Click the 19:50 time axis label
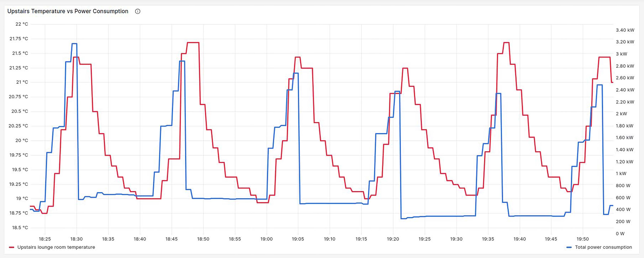This screenshot has height=258, width=644. [583, 239]
